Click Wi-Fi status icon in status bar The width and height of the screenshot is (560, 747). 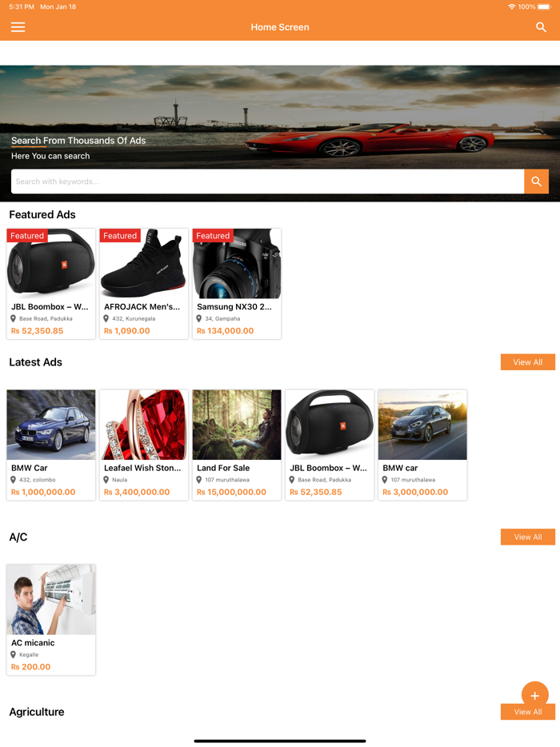coord(511,6)
